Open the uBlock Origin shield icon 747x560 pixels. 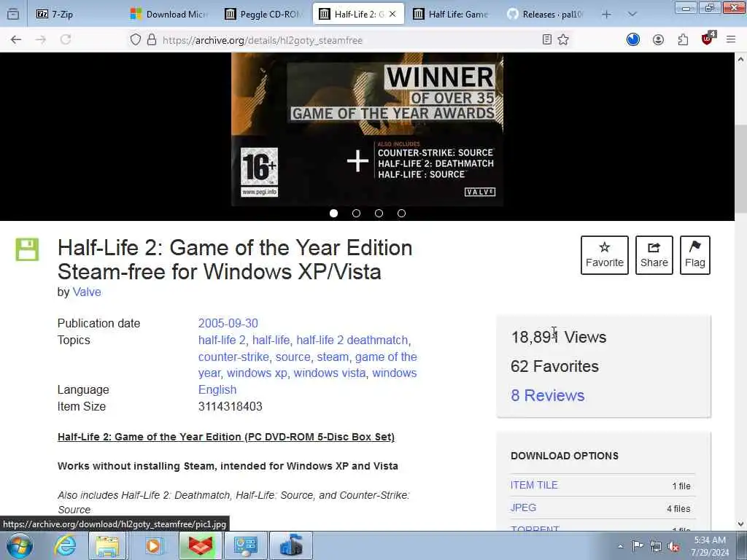708,39
